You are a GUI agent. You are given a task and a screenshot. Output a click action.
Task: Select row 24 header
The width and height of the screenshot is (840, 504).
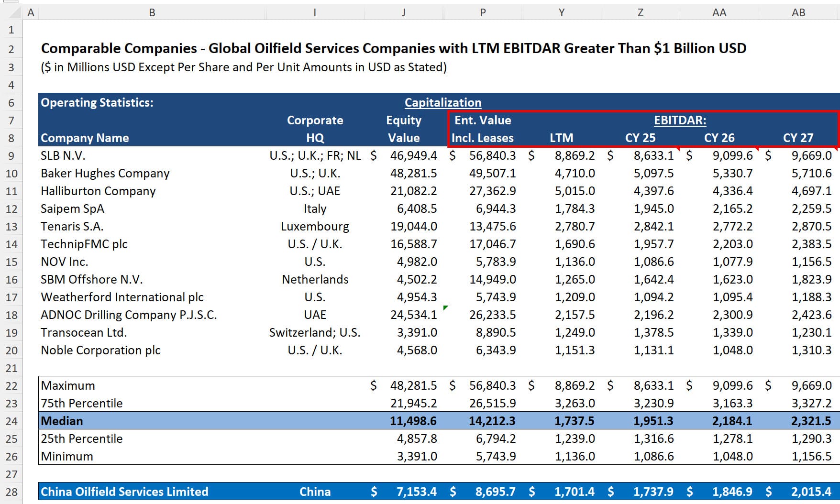(x=11, y=421)
